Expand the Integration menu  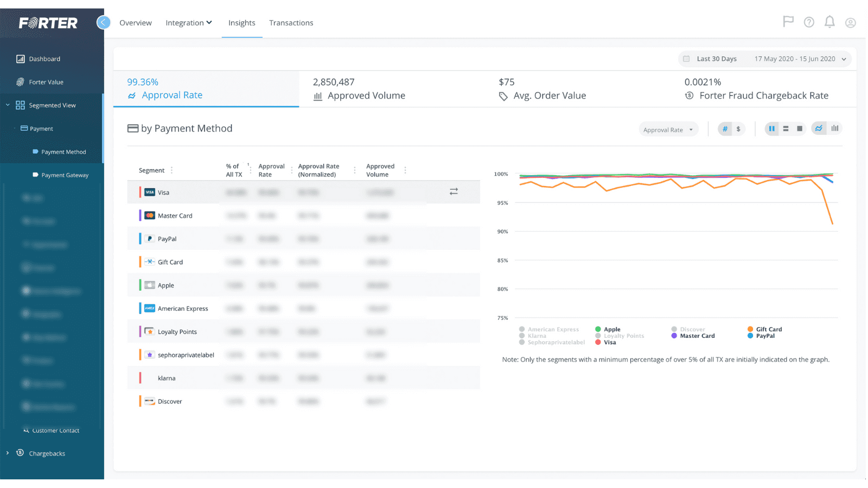tap(189, 23)
